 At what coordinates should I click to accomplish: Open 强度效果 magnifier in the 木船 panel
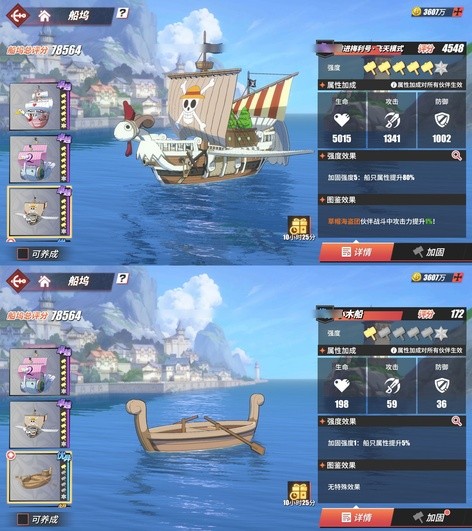click(457, 421)
